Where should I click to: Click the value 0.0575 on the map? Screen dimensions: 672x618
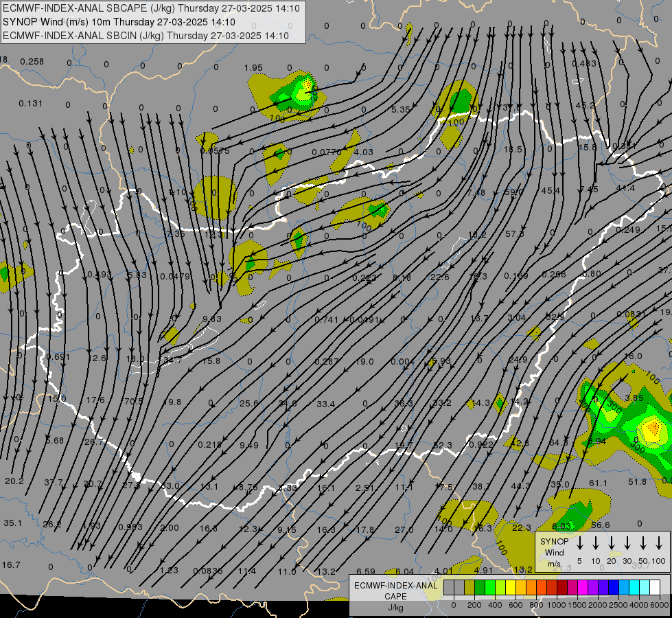click(215, 151)
